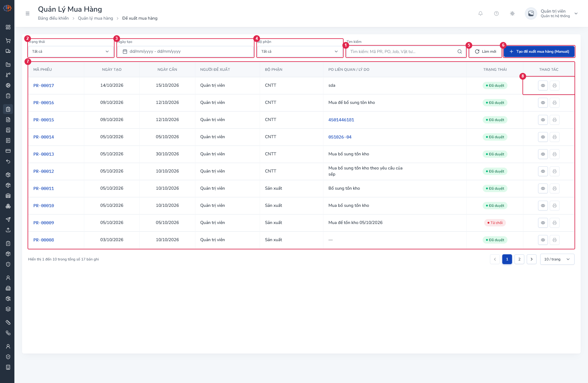
Task: Open the send paper-plane sidebar icon
Action: tap(8, 219)
